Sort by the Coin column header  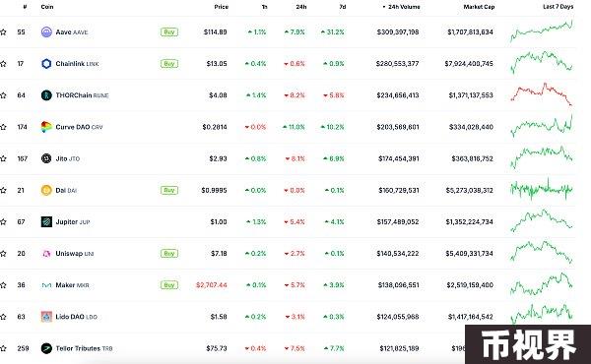coord(47,7)
